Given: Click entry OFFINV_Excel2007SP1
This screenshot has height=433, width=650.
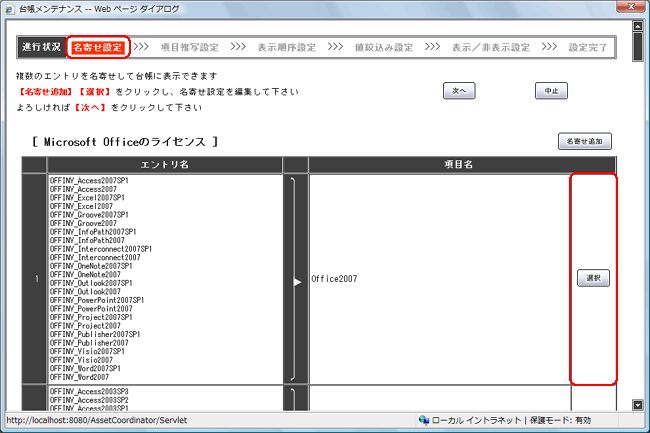Looking at the screenshot, I should click(x=87, y=198).
